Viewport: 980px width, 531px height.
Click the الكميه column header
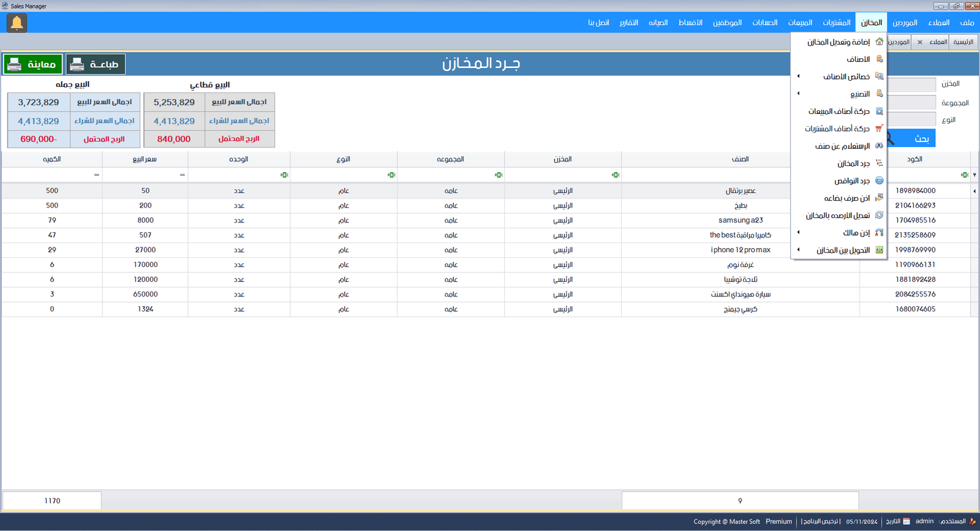tap(52, 159)
